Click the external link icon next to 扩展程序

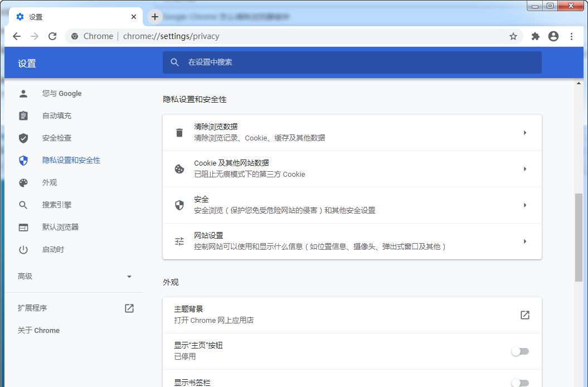pyautogui.click(x=129, y=308)
